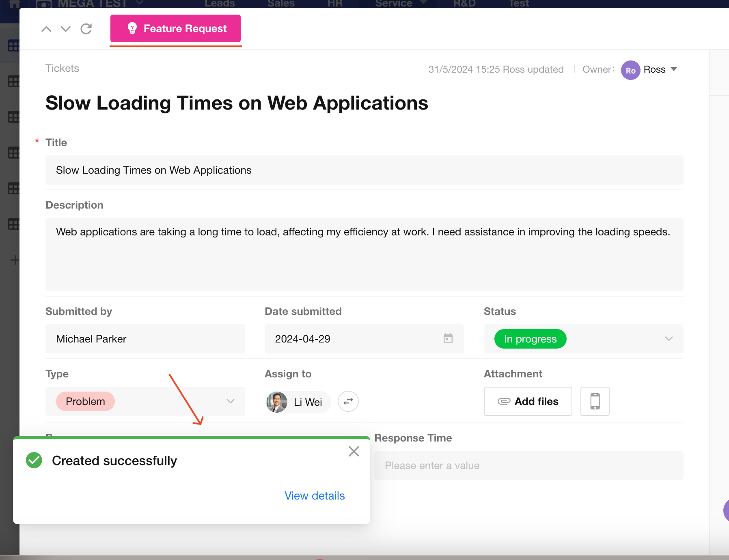Click the Response Time input field

pos(528,465)
